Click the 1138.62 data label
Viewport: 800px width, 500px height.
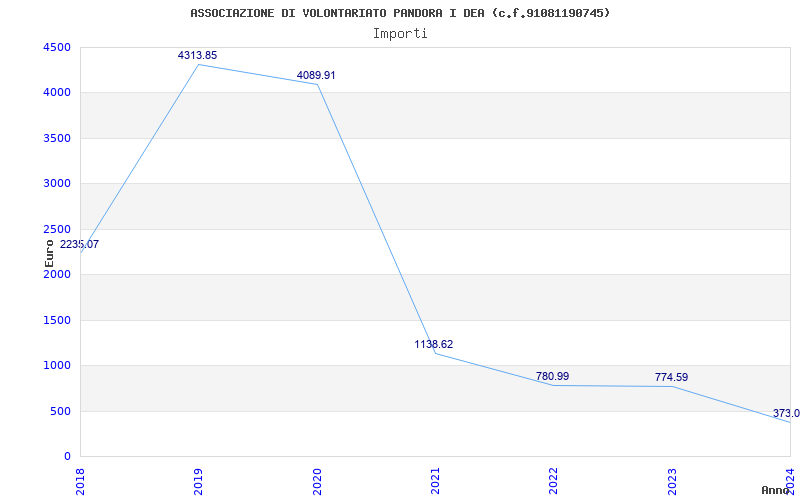point(434,344)
